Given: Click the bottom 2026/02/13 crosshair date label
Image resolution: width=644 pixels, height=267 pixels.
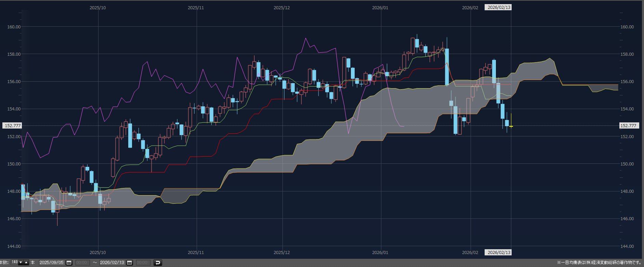Looking at the screenshot, I should [498, 253].
